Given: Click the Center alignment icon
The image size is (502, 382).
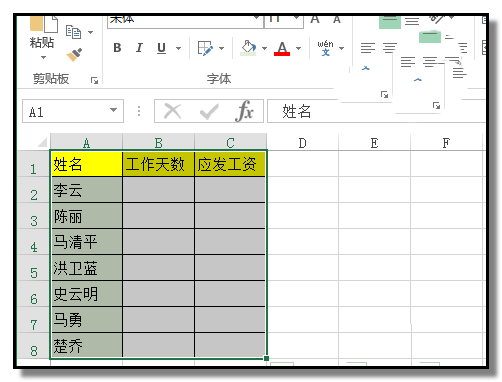Looking at the screenshot, I should [389, 48].
